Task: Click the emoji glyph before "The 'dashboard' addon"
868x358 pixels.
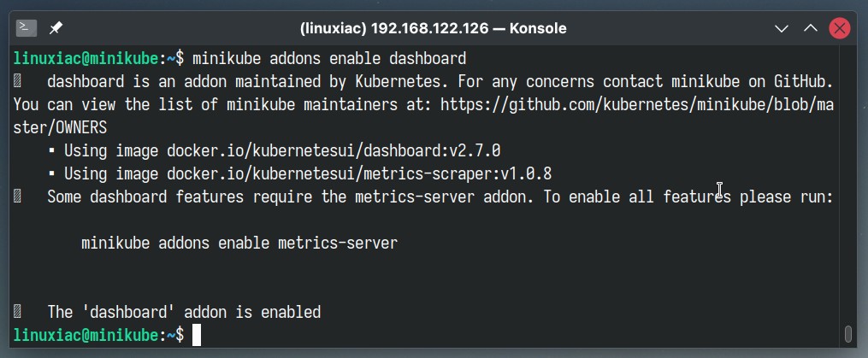Action: pyautogui.click(x=17, y=312)
